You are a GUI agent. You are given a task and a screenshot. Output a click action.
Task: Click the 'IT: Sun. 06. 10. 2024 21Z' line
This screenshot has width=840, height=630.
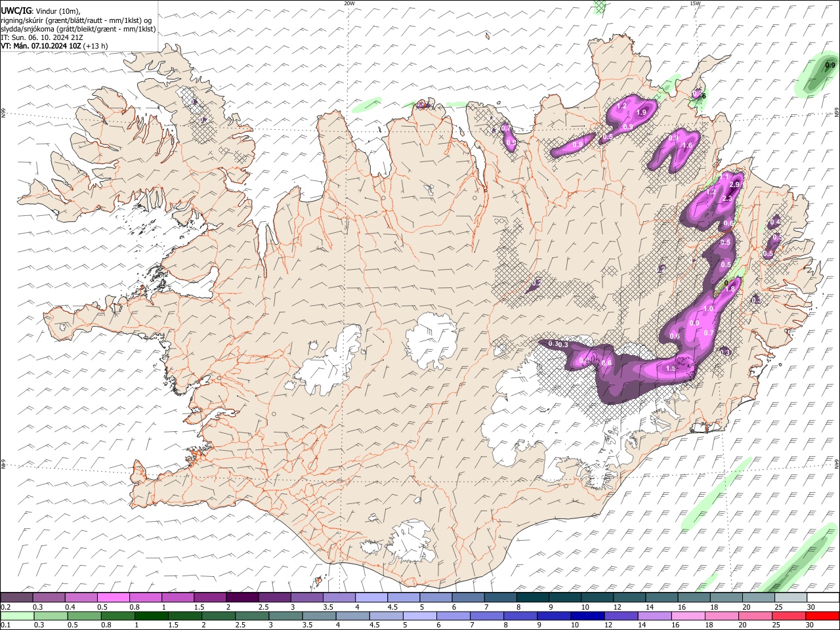click(42, 37)
